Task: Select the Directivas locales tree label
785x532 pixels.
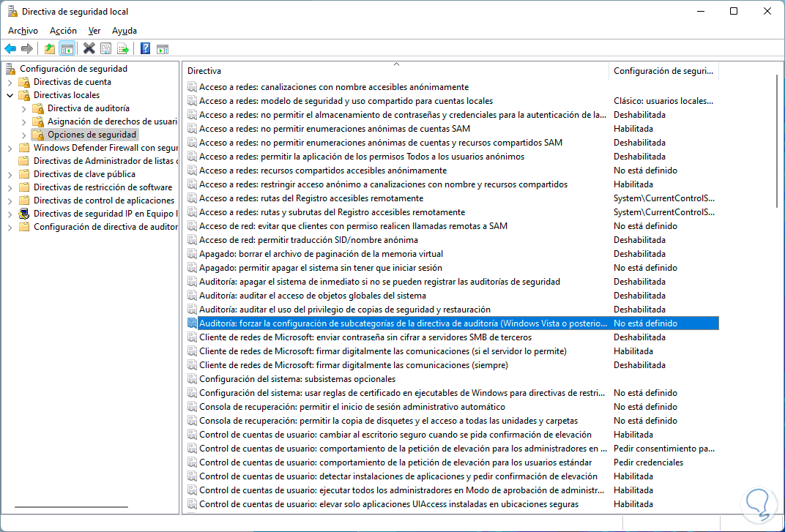Action: click(x=67, y=95)
